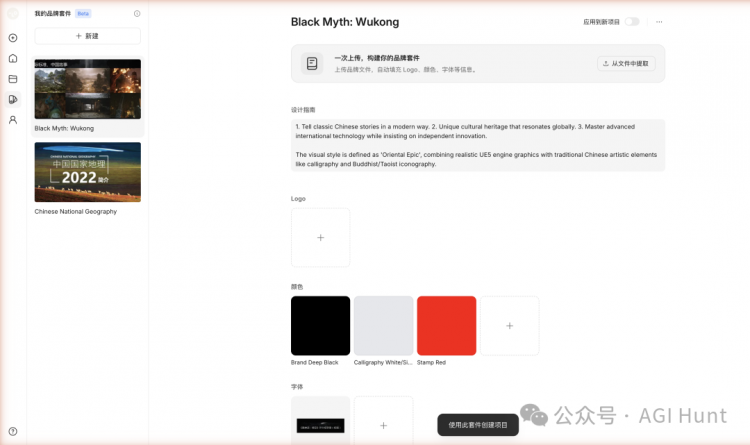Open the home icon in sidebar
The width and height of the screenshot is (750, 445).
point(13,58)
